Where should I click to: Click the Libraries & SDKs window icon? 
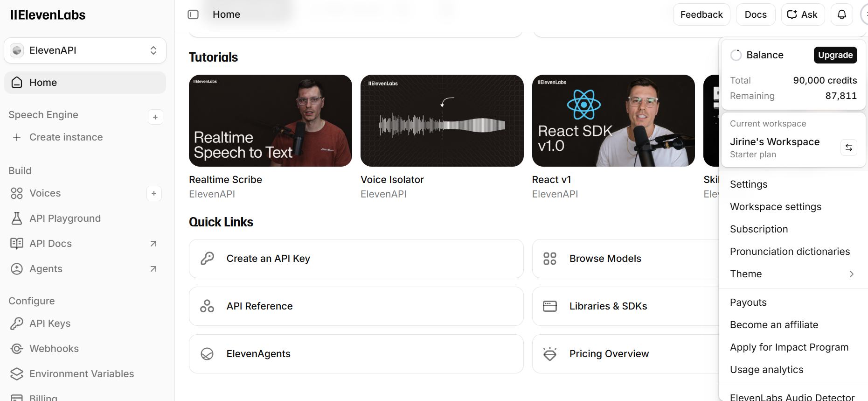[550, 306]
